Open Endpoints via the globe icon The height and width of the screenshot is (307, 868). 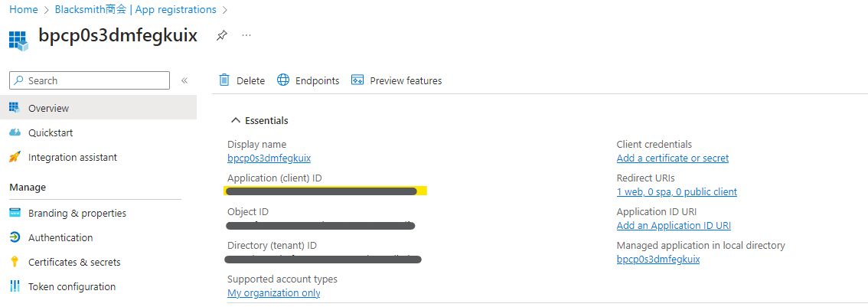(283, 80)
